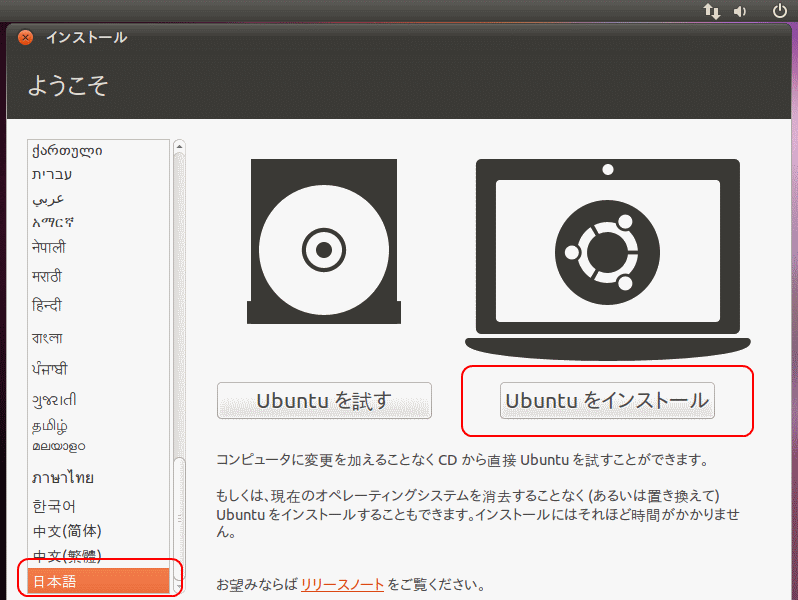Select தமிழ் language entry

click(x=98, y=425)
